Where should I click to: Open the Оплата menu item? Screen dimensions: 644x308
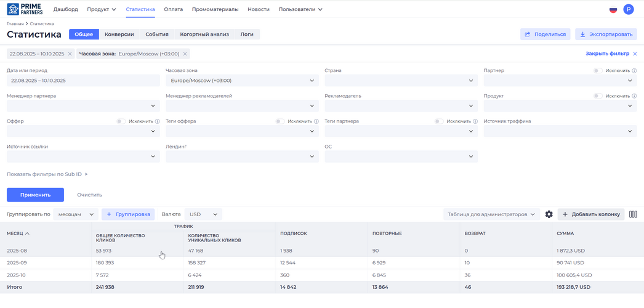coord(173,10)
